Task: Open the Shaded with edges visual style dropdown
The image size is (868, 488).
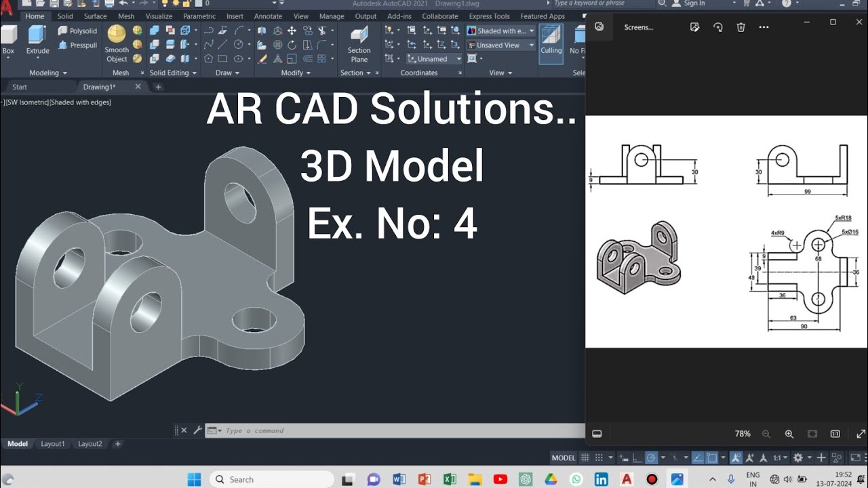Action: (500, 30)
